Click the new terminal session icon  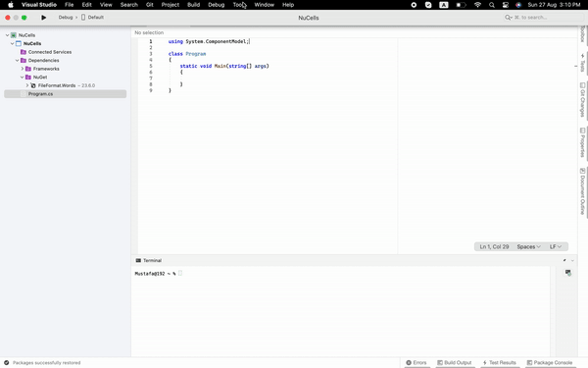point(568,273)
